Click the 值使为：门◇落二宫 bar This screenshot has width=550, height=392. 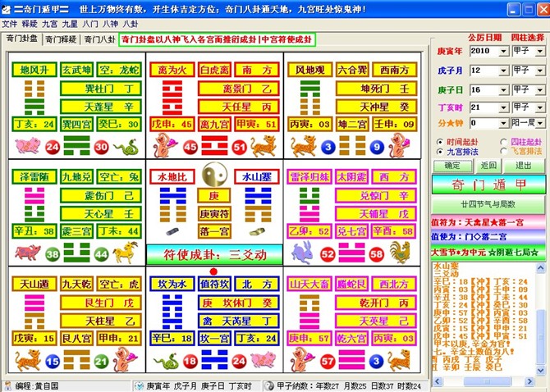point(488,237)
